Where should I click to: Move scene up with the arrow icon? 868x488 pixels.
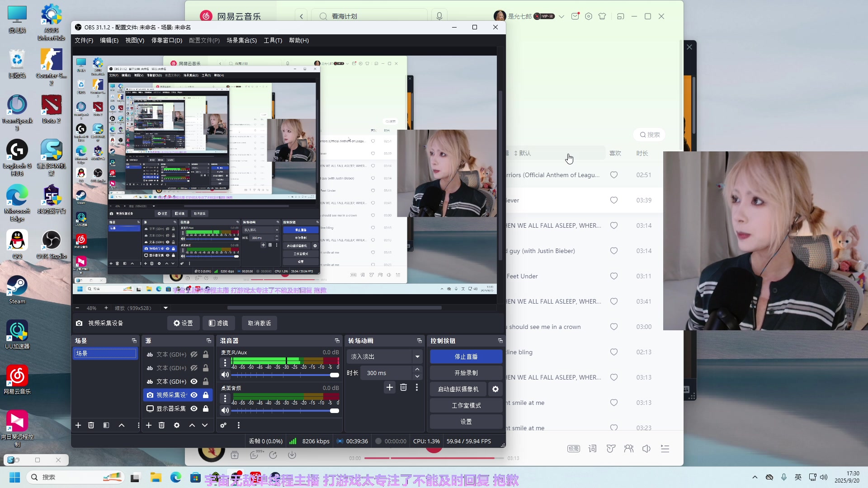(122, 425)
